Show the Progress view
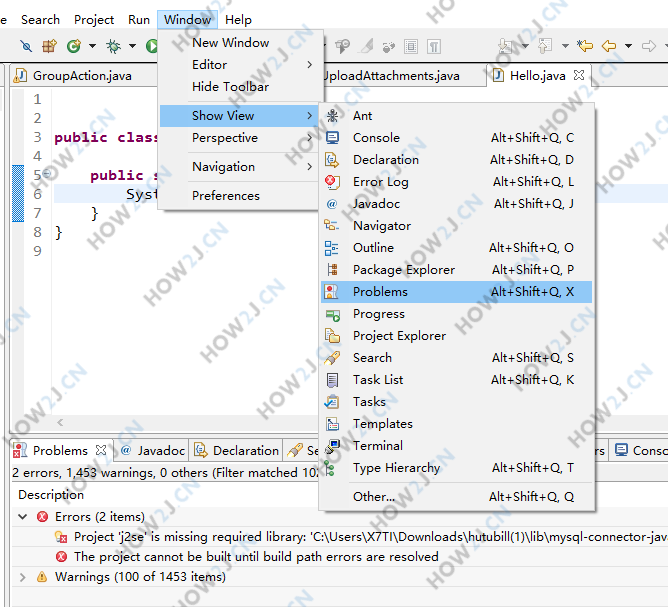This screenshot has width=668, height=607. [457, 314]
